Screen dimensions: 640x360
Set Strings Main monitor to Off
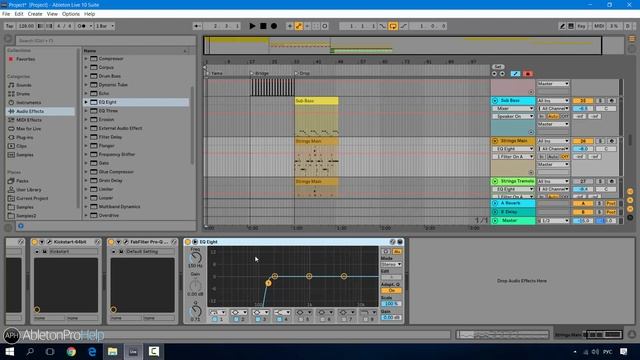pos(564,157)
